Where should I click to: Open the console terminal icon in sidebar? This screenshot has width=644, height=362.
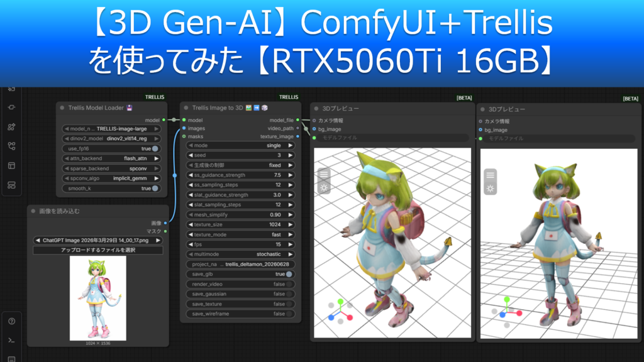click(x=11, y=340)
